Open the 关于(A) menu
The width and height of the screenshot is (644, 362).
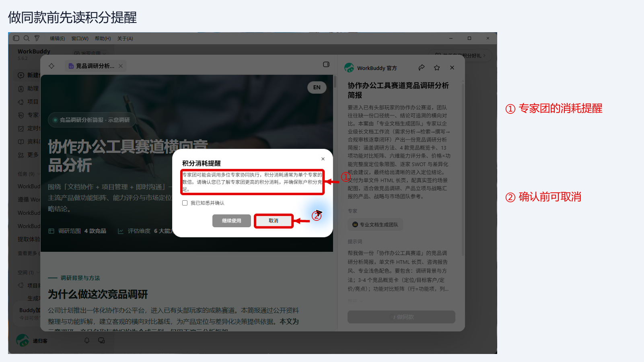(125, 39)
